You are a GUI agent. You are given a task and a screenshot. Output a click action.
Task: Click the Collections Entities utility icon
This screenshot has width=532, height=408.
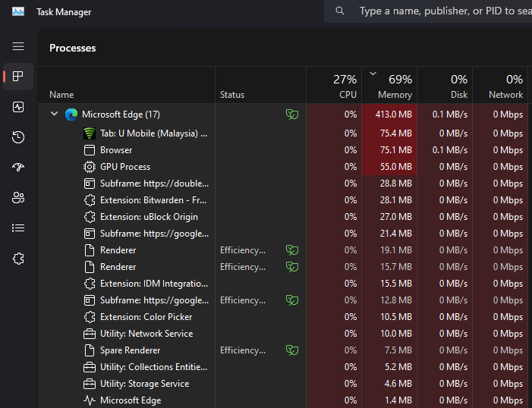coord(90,367)
